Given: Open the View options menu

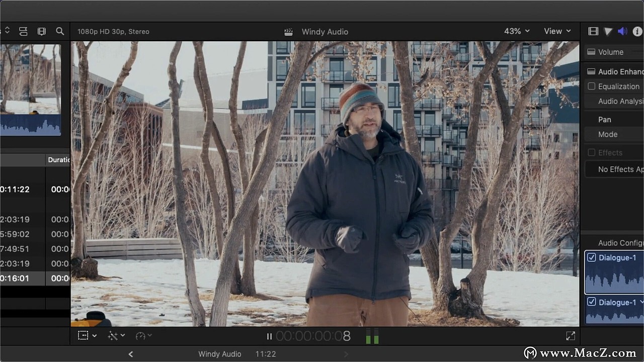Looking at the screenshot, I should (557, 31).
